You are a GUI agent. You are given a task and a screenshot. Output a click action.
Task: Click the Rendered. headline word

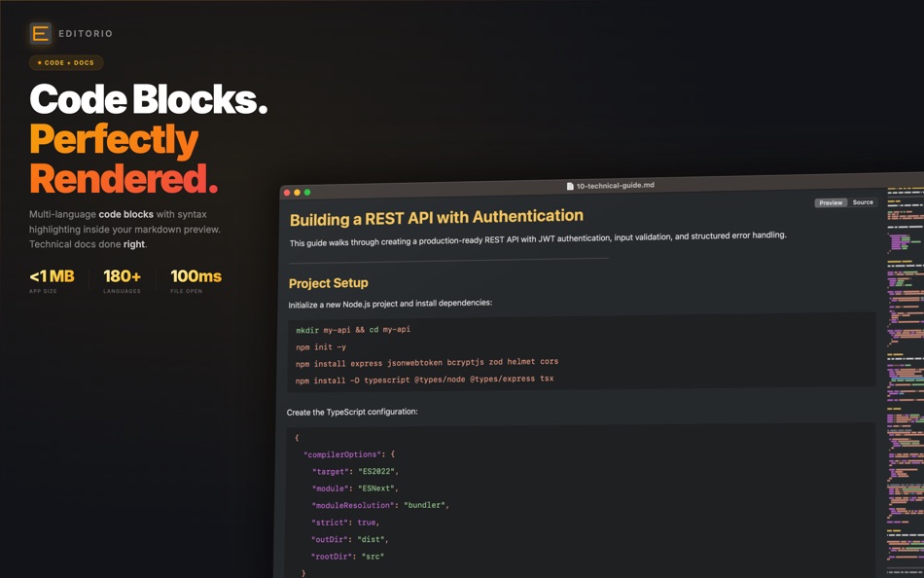(124, 179)
